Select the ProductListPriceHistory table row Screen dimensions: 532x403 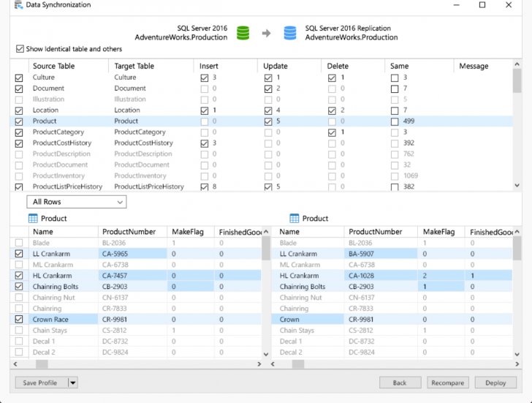[262, 187]
